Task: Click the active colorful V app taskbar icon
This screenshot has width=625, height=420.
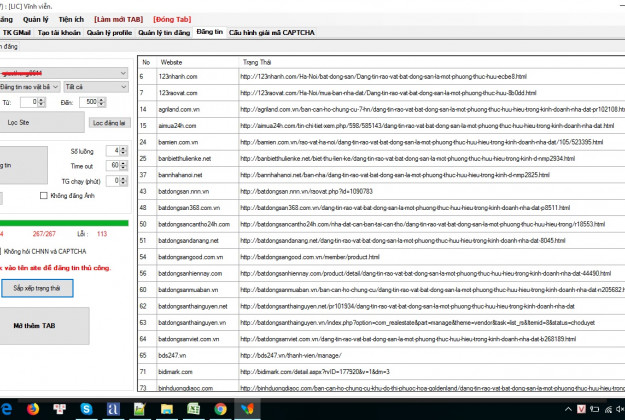Action: 247,409
